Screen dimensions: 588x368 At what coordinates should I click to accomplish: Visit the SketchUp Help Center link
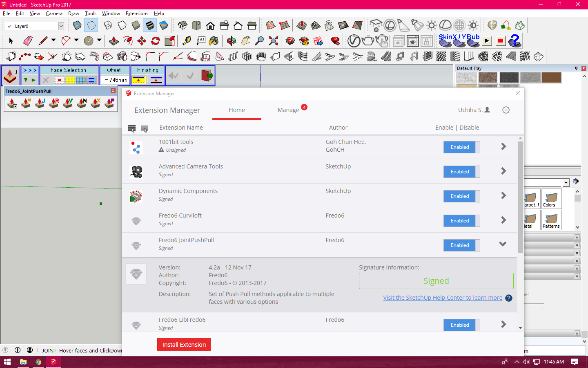click(443, 298)
